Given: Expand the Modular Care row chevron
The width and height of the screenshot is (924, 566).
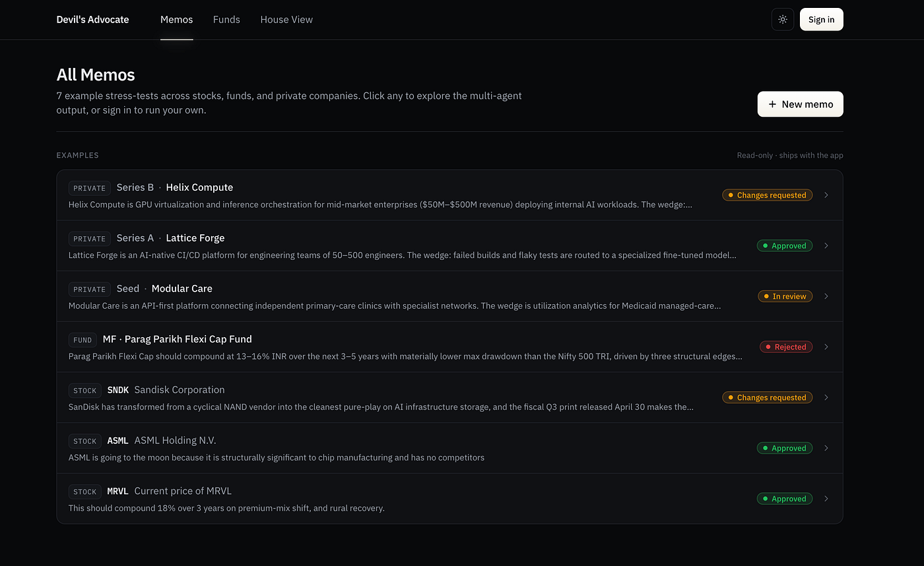Looking at the screenshot, I should pos(826,296).
